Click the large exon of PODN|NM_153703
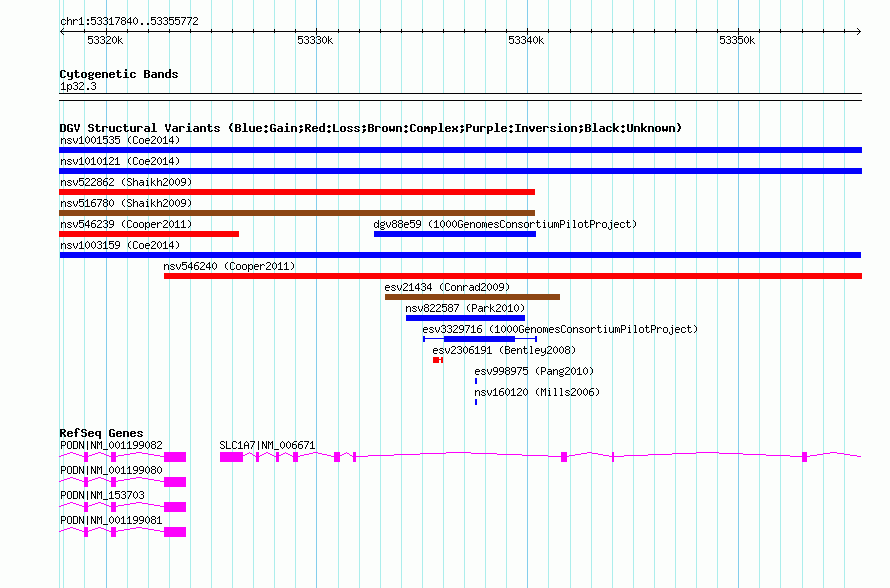890x588 pixels. pyautogui.click(x=175, y=507)
